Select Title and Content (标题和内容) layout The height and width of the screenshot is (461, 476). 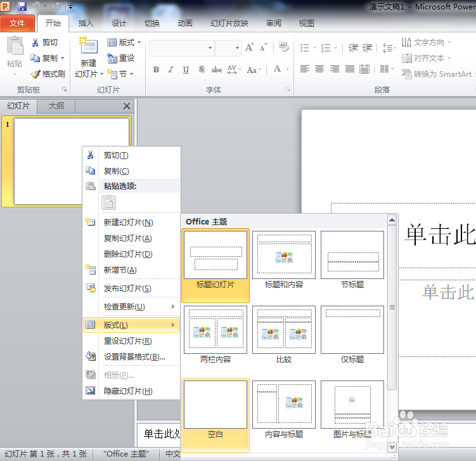coord(284,260)
